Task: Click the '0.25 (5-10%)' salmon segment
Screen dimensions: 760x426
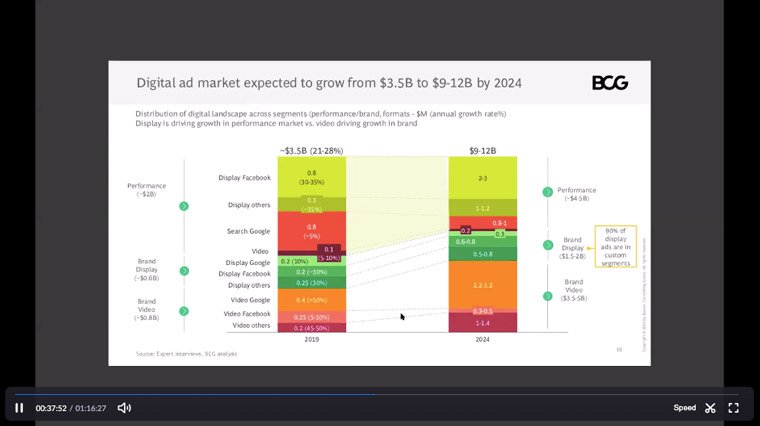Action: point(312,317)
